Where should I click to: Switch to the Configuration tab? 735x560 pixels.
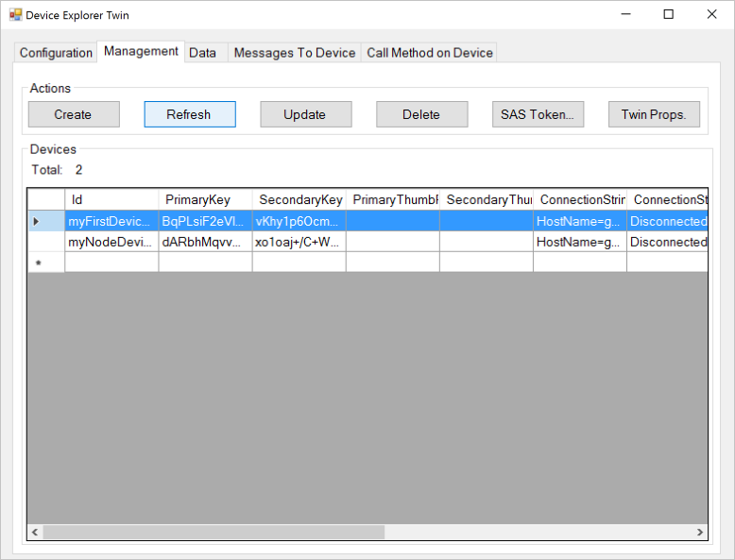coord(56,53)
